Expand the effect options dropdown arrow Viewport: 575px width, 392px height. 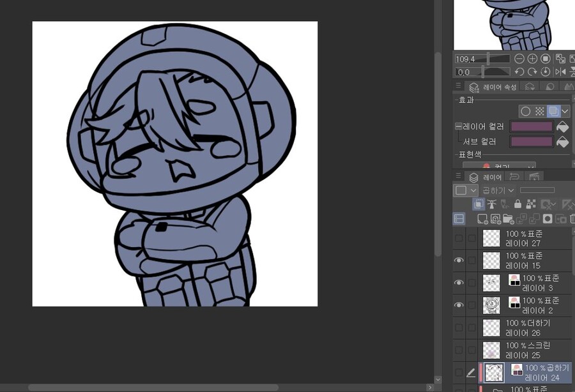pos(565,111)
